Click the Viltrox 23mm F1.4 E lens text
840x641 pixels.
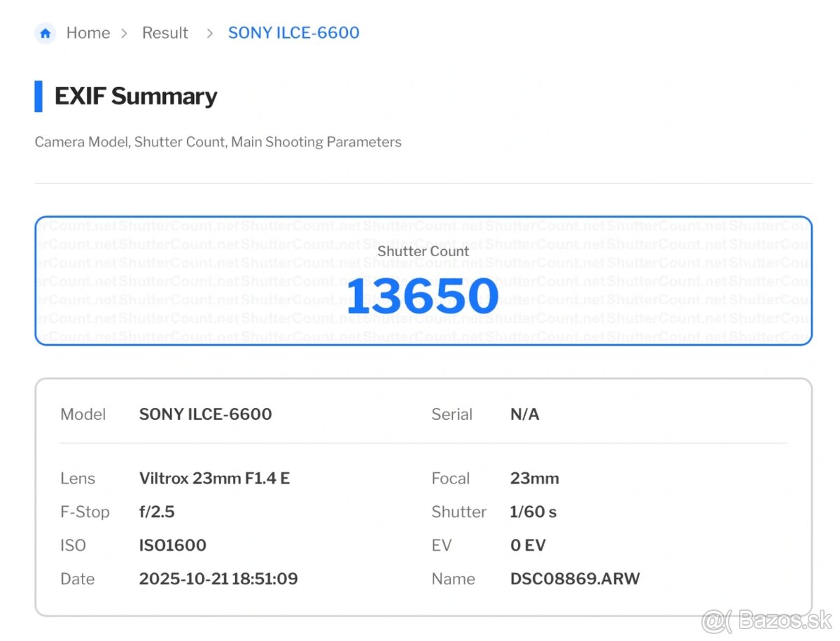pos(214,479)
